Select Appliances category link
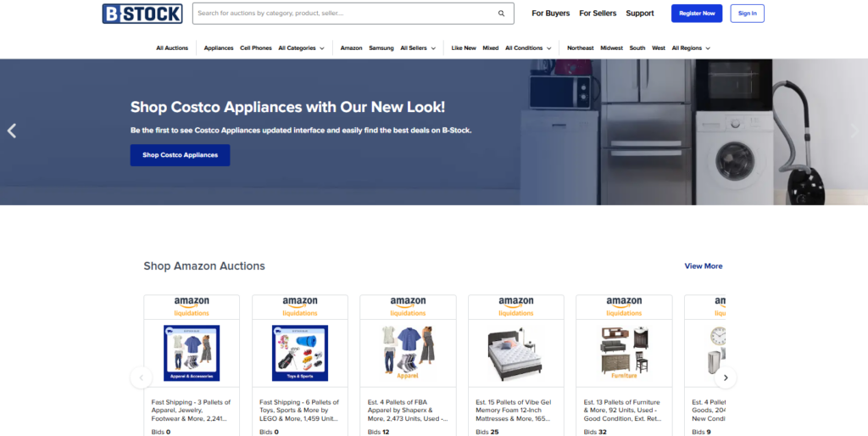Image resolution: width=868 pixels, height=436 pixels. [x=219, y=48]
